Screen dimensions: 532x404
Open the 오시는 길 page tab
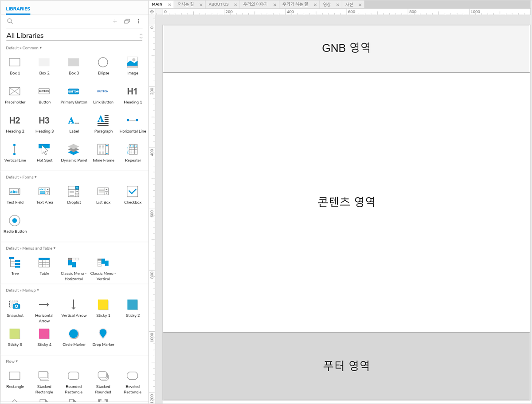click(185, 4)
